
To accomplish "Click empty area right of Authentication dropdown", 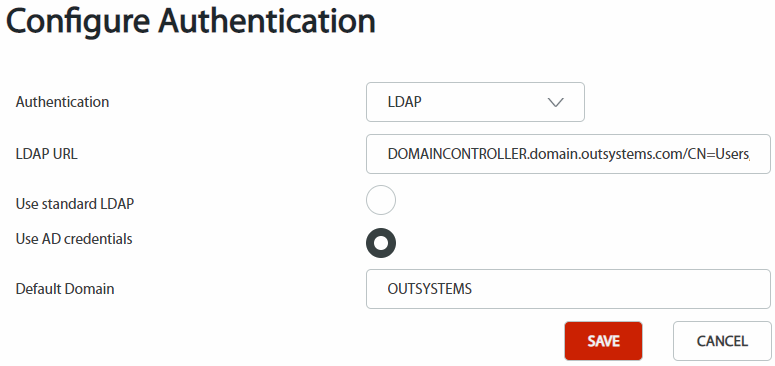I will (x=677, y=102).
